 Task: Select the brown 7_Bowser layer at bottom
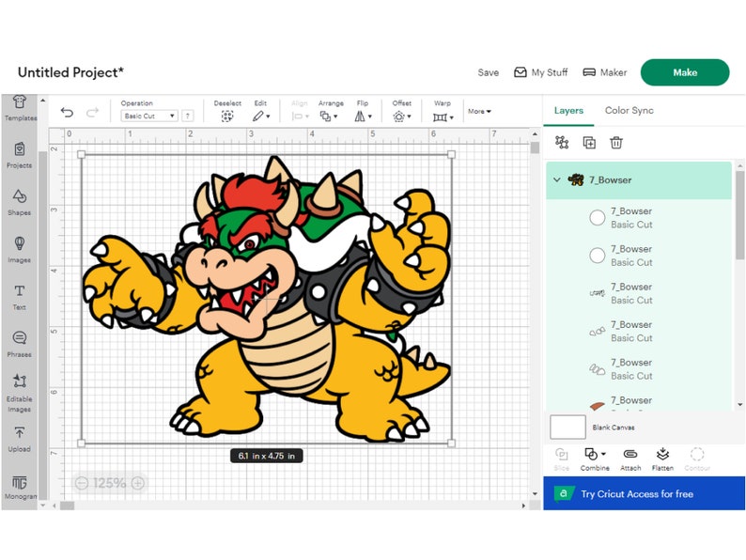coord(639,400)
